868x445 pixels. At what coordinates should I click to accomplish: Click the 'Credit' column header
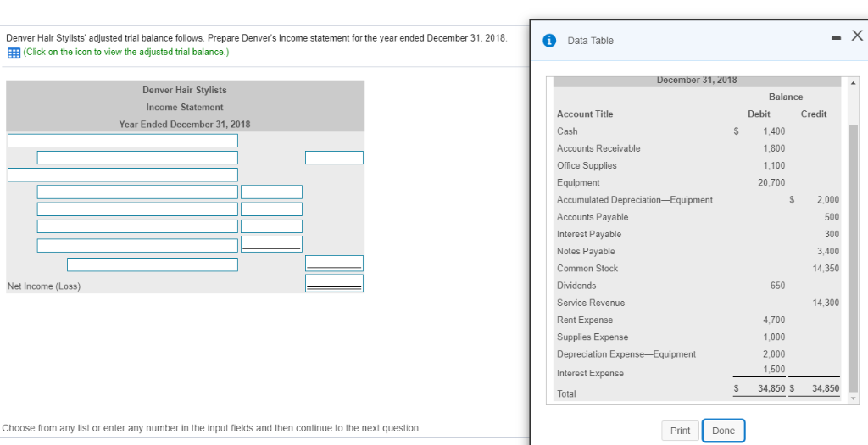813,114
